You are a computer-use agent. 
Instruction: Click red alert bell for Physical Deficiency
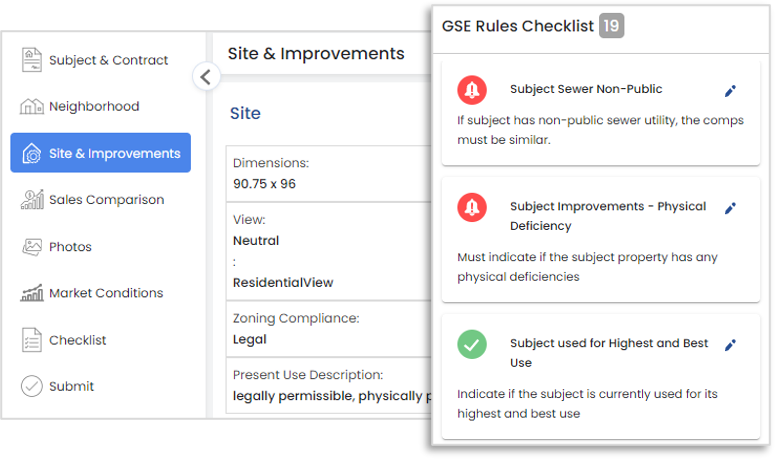tap(472, 207)
